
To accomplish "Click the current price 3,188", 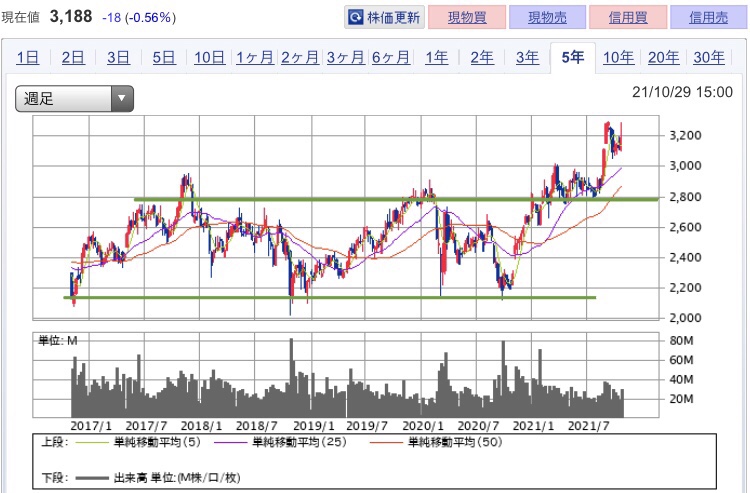I will click(x=71, y=17).
